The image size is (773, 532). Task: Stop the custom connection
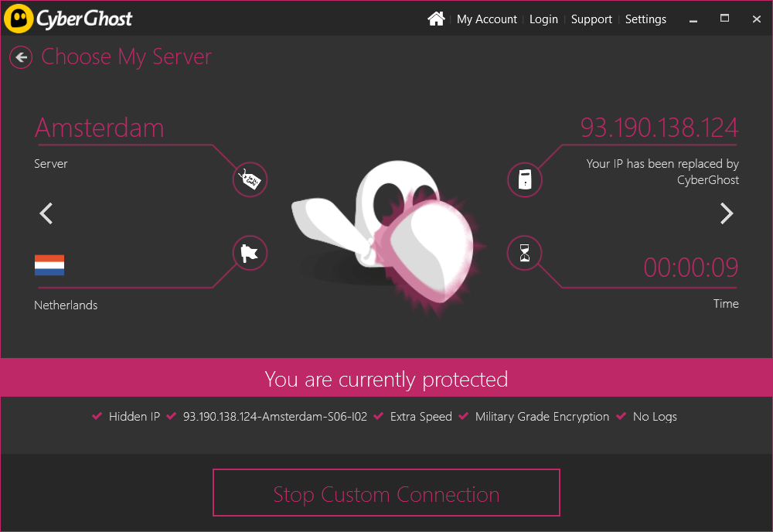tap(386, 493)
